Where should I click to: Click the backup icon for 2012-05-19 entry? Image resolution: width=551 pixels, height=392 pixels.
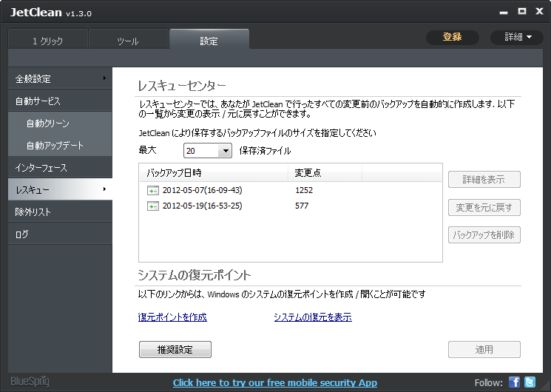pos(153,206)
